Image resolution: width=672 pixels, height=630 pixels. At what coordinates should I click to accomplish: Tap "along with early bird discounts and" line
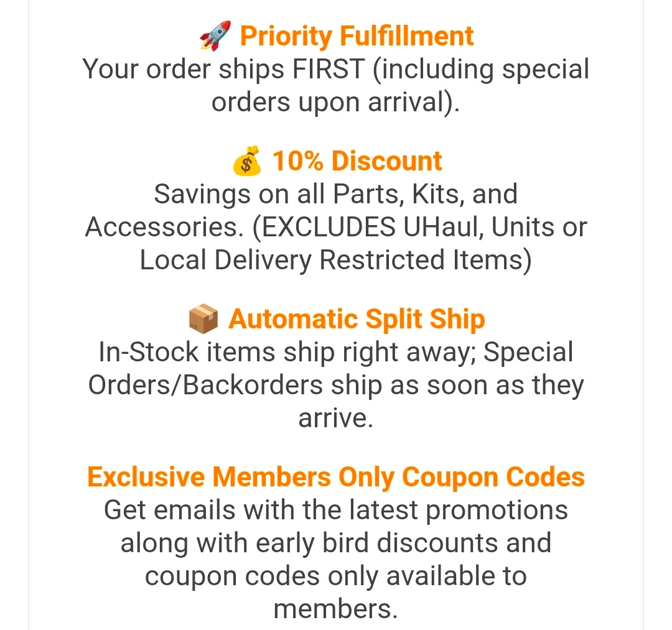coord(336,543)
